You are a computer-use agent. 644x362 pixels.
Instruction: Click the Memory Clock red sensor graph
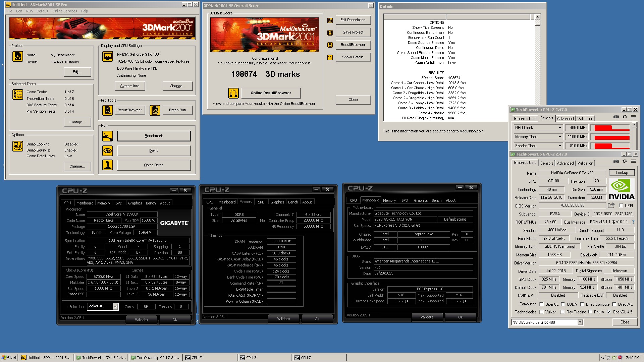610,137
